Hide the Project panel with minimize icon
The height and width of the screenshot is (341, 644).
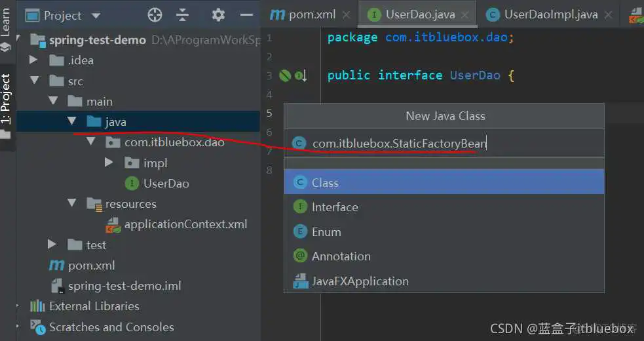pyautogui.click(x=246, y=15)
